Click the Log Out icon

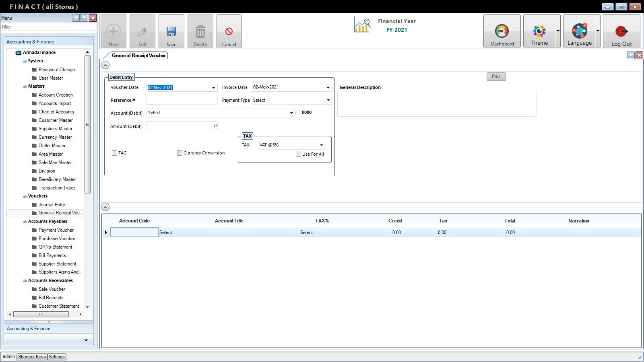[x=621, y=31]
